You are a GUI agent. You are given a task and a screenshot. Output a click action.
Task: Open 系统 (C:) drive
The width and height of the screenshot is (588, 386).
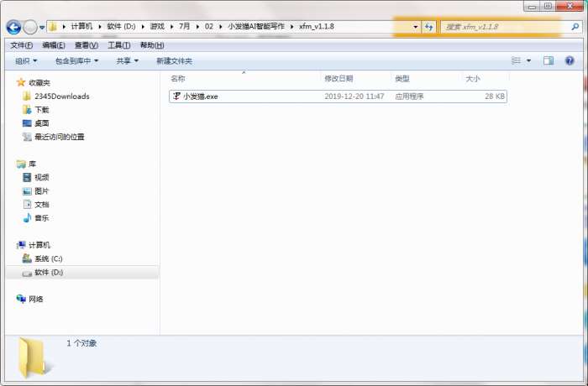point(49,258)
